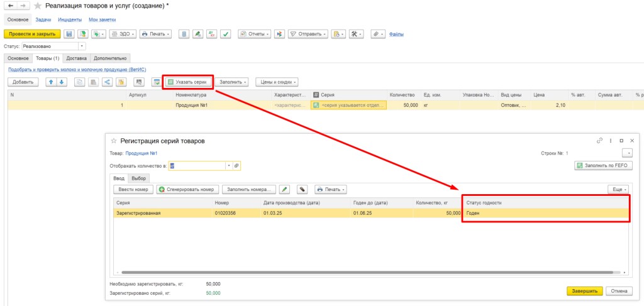Viewport: 644px width, 306px height.
Task: Select the Основное item in the top navigation bar
Action: tap(18, 19)
